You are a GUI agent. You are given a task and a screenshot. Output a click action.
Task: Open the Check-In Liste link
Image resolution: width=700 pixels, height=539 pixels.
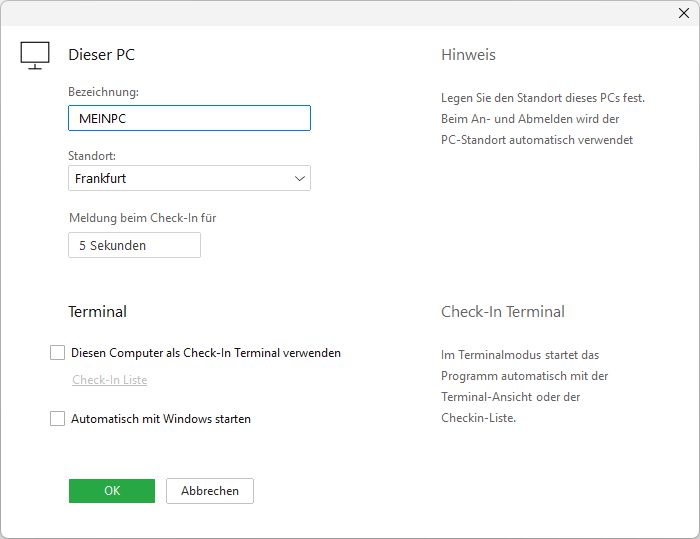point(109,380)
